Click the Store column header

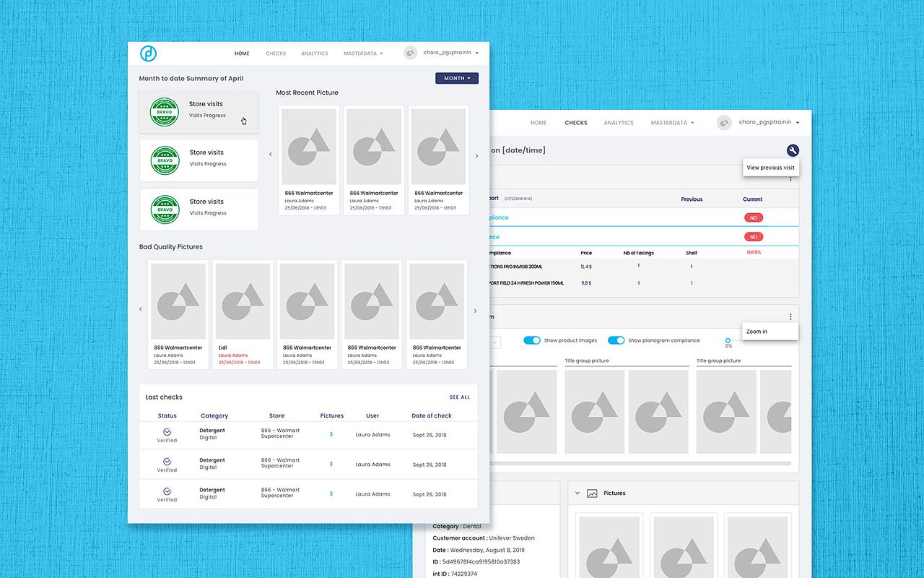pos(277,416)
